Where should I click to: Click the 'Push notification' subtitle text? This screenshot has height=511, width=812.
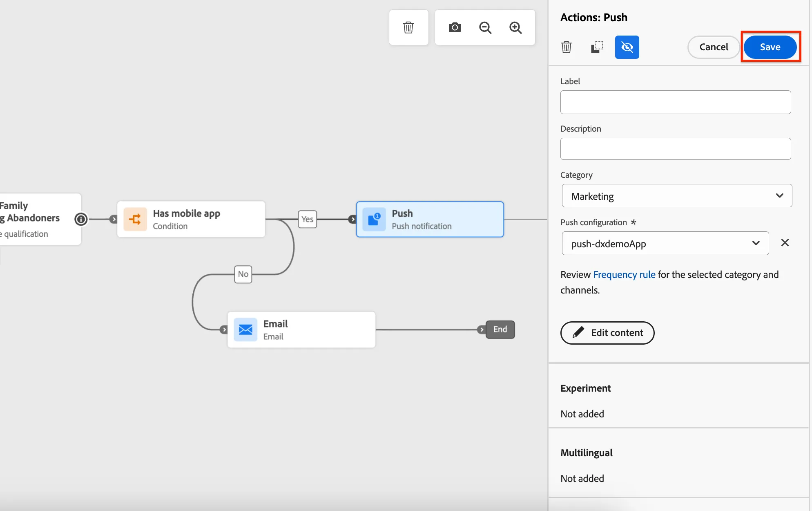(x=422, y=226)
